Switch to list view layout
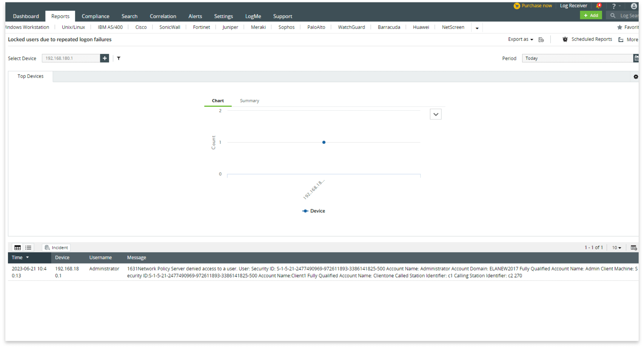This screenshot has height=348, width=644. (28, 248)
